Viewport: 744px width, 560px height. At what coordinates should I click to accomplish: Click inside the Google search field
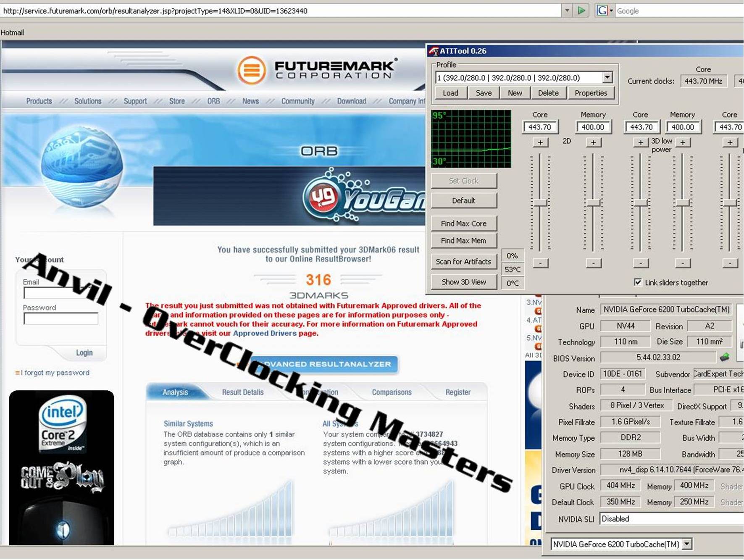[679, 11]
